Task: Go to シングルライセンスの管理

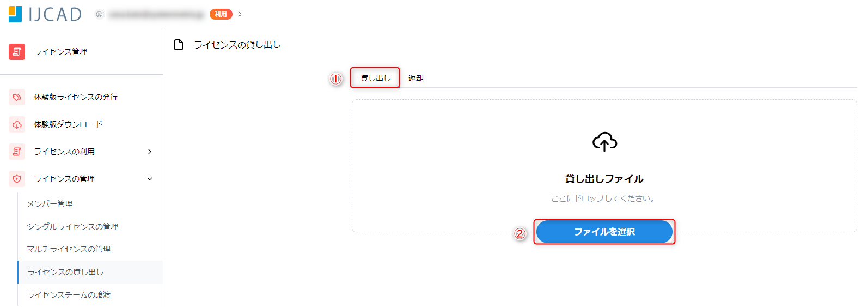Action: click(72, 227)
